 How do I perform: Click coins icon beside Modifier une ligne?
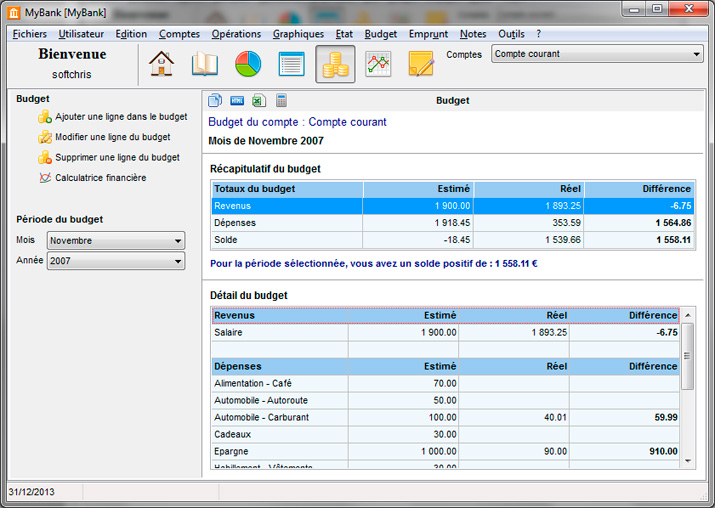coord(45,137)
